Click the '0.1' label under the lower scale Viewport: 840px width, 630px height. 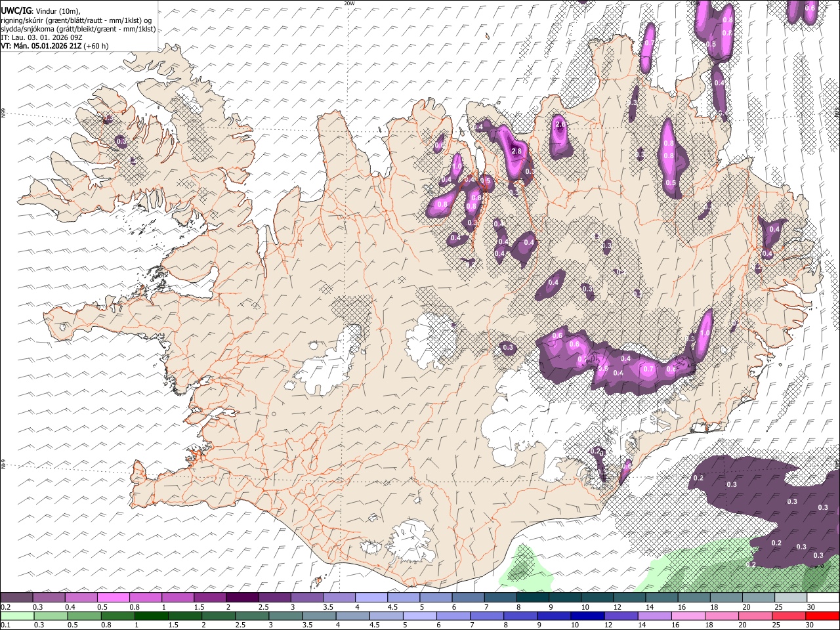pyautogui.click(x=5, y=625)
